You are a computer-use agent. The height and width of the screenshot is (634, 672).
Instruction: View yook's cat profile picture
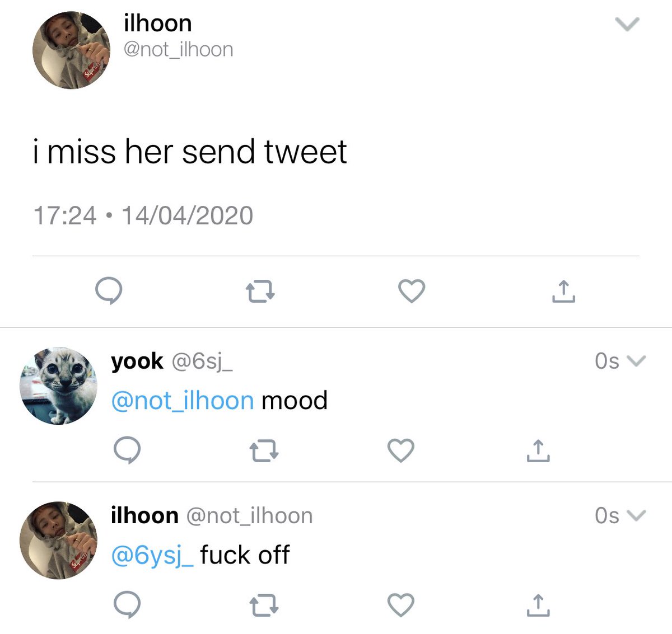pos(58,386)
